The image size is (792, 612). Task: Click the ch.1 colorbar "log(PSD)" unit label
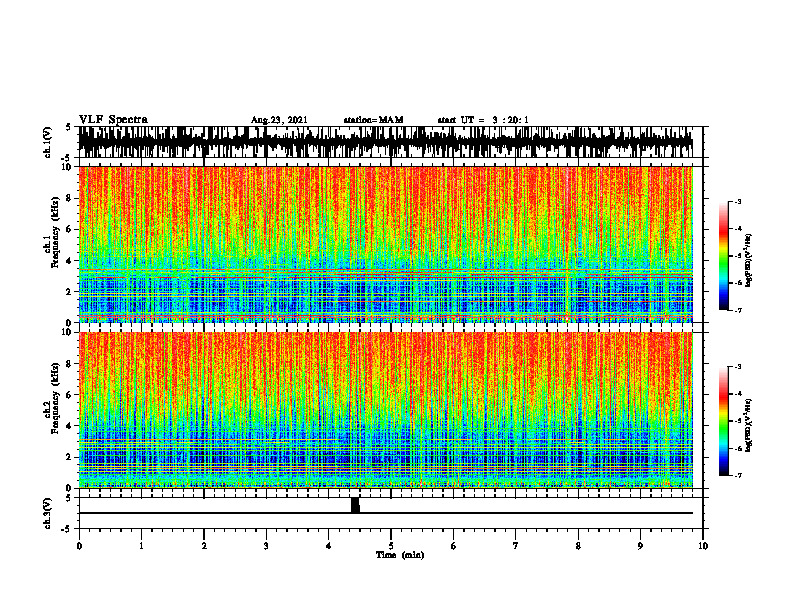click(x=749, y=261)
